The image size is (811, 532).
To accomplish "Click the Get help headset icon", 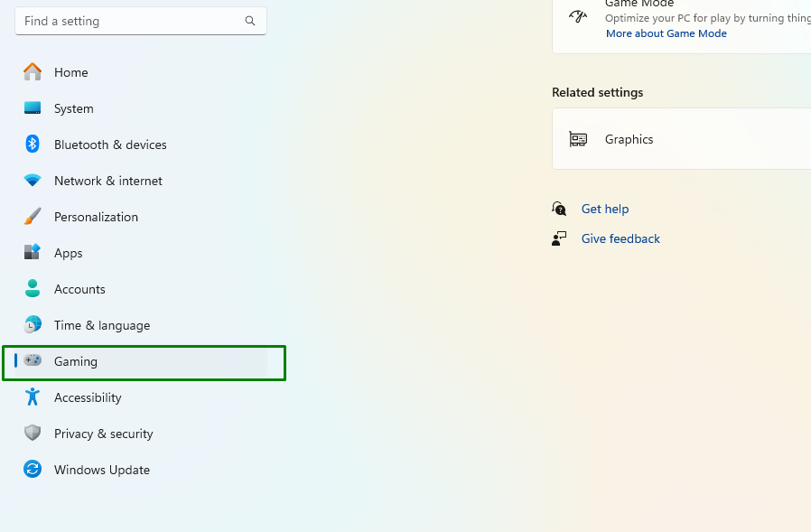I will (x=559, y=209).
